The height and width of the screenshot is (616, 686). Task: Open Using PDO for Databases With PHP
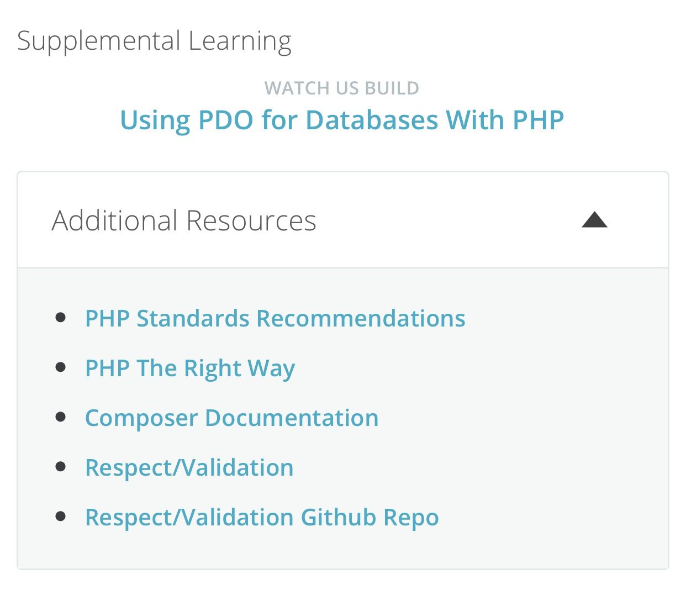click(342, 119)
